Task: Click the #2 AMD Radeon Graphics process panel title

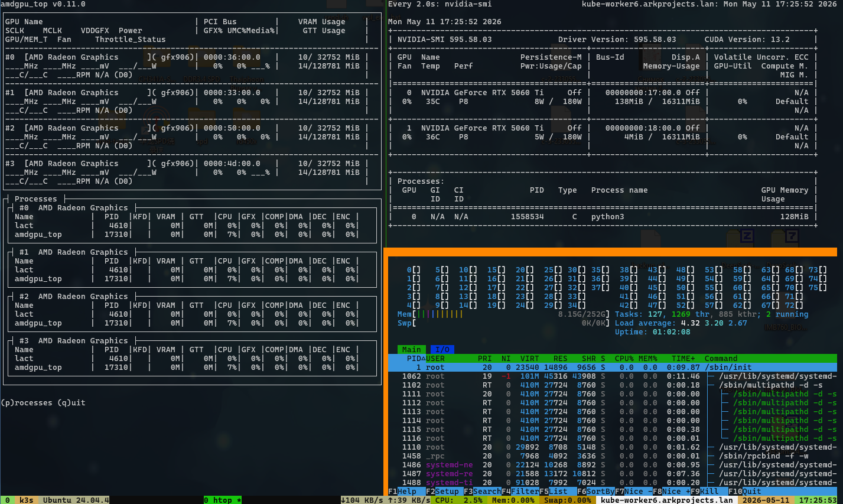Action: (74, 297)
